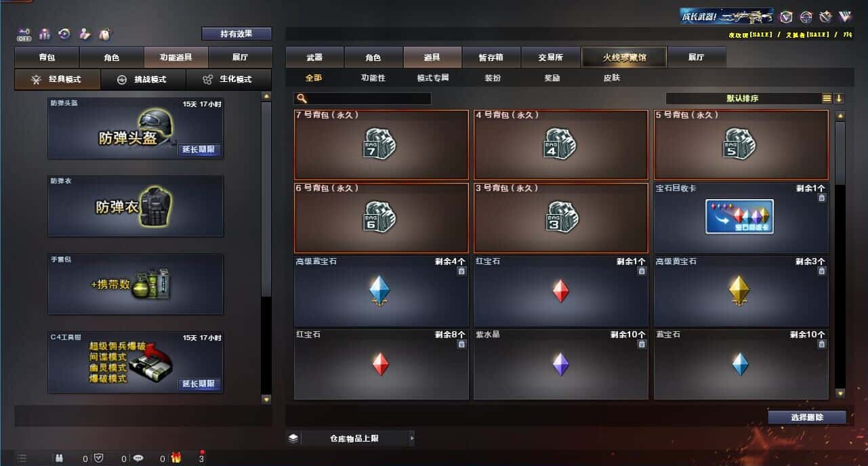Open the 火线珍藏馆 tab

pos(624,58)
